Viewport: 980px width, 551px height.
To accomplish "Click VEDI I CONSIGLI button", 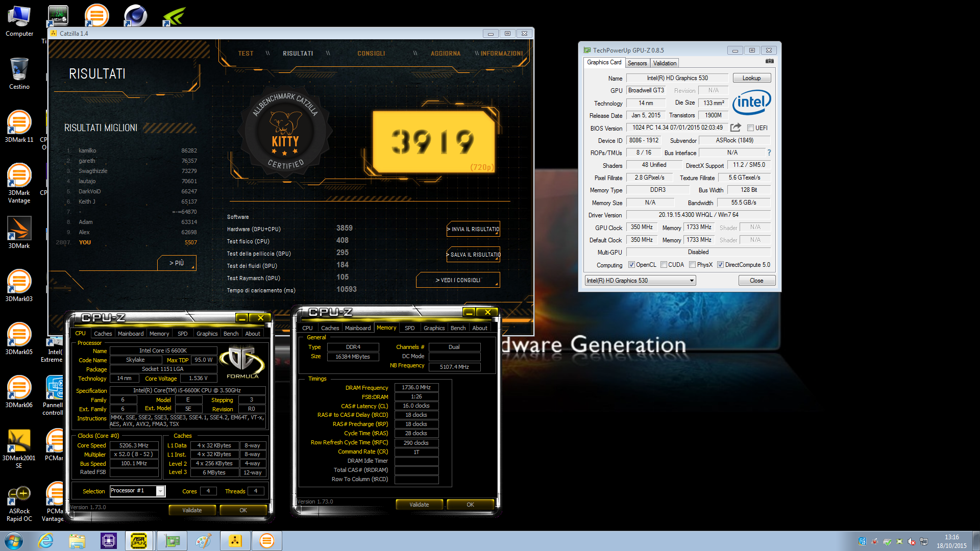I will [x=458, y=280].
